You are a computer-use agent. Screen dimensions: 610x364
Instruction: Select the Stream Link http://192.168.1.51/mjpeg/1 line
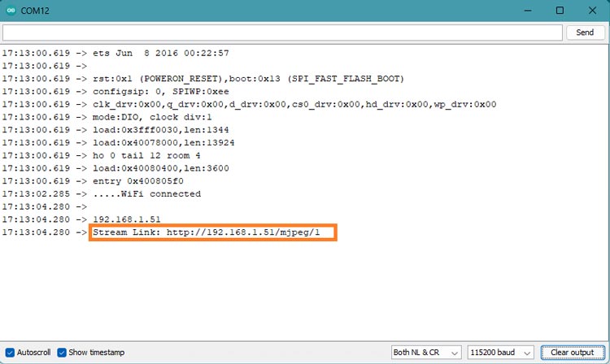(207, 232)
